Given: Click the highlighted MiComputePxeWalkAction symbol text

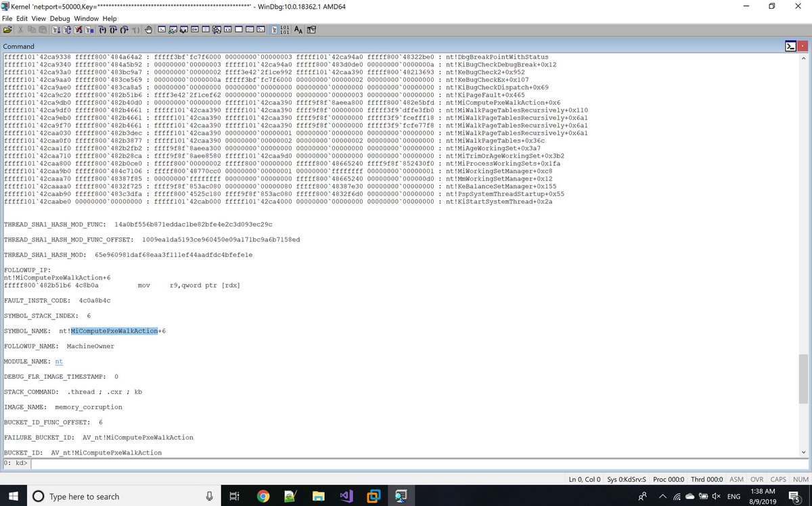Looking at the screenshot, I should pyautogui.click(x=114, y=331).
